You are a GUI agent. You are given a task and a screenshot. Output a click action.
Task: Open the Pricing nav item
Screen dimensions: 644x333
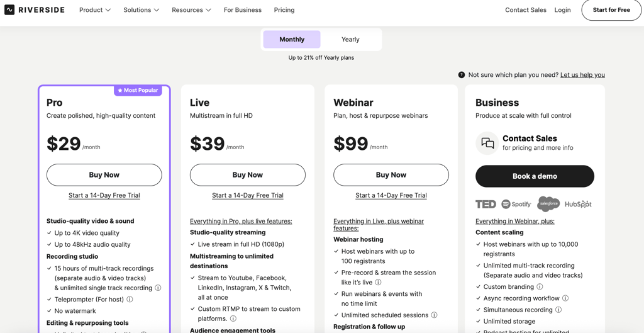[284, 10]
